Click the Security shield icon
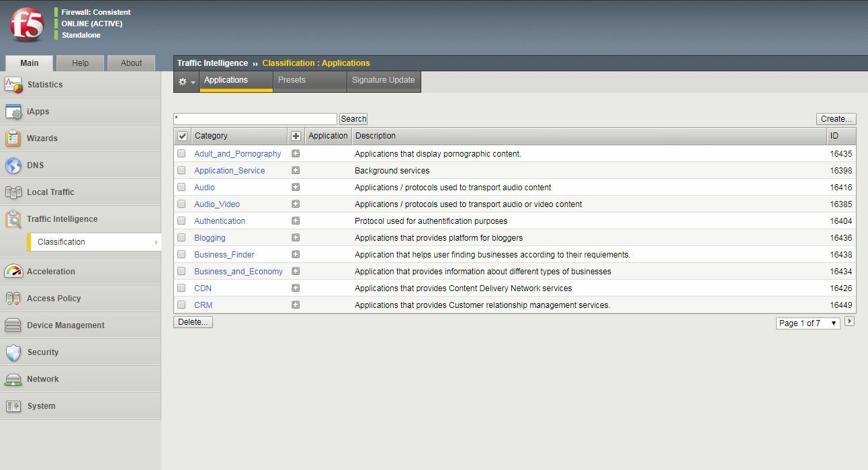The height and width of the screenshot is (470, 868). (x=13, y=352)
